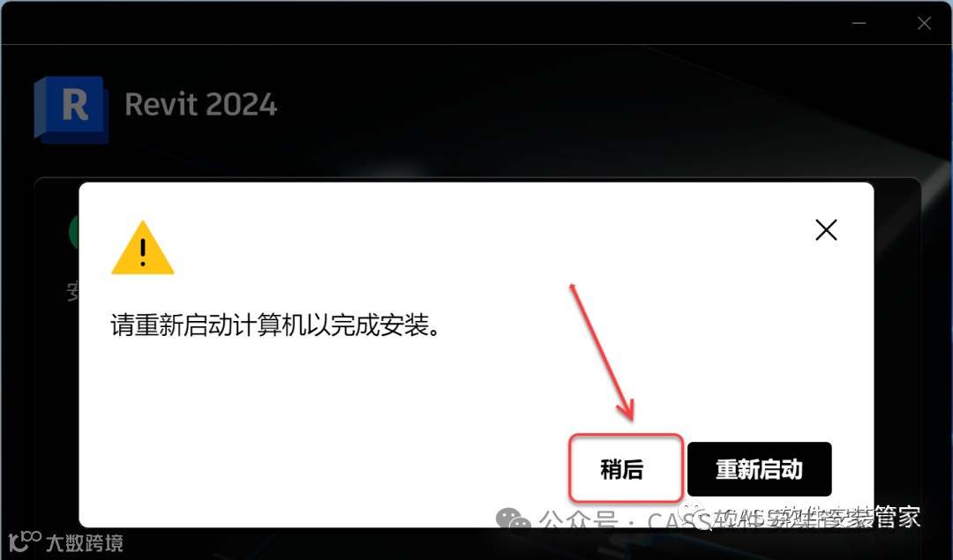
Task: Click the 请重新启动计算机以完成安装 message text
Action: [274, 325]
